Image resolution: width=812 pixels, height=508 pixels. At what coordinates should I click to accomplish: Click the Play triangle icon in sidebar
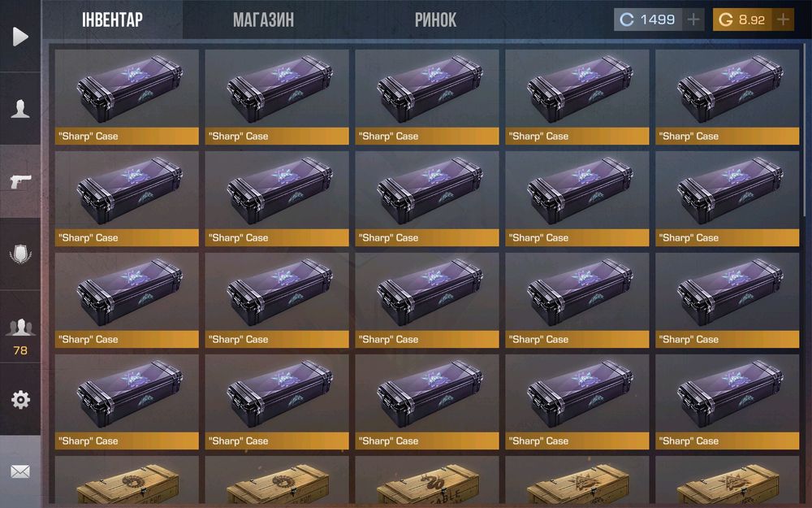(19, 37)
